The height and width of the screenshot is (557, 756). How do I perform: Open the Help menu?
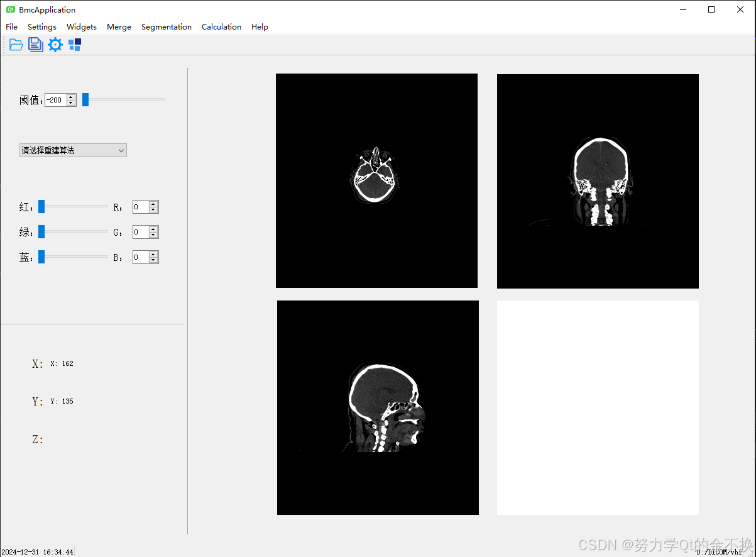click(260, 27)
